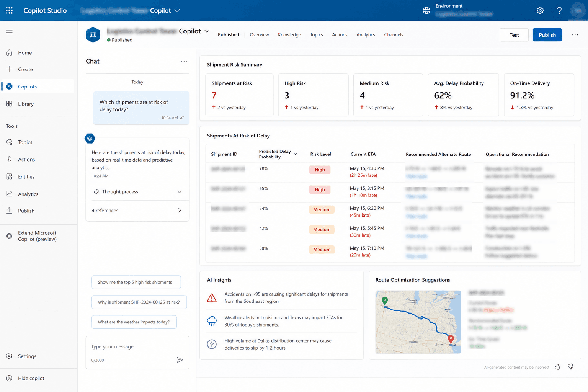588x392 pixels.
Task: Collapse the sidebar with the hamburger icon
Action: [9, 32]
